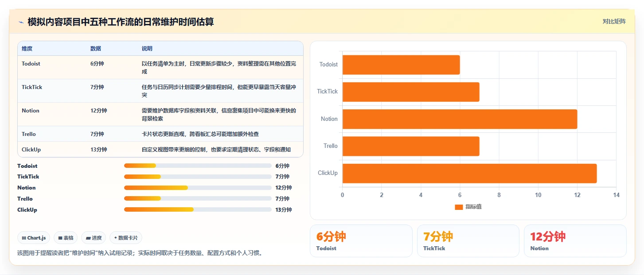Click the Chart.js tag chip
This screenshot has width=644, height=275.
tap(34, 238)
